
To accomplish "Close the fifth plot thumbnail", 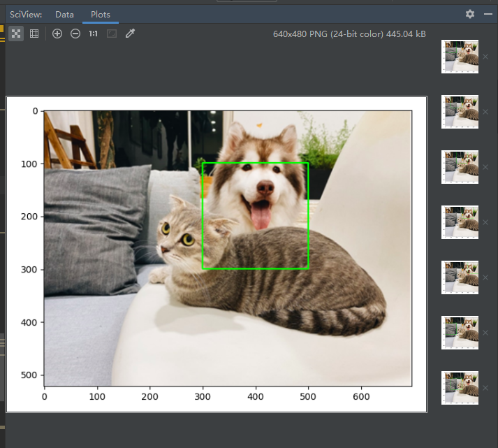I will tap(485, 277).
